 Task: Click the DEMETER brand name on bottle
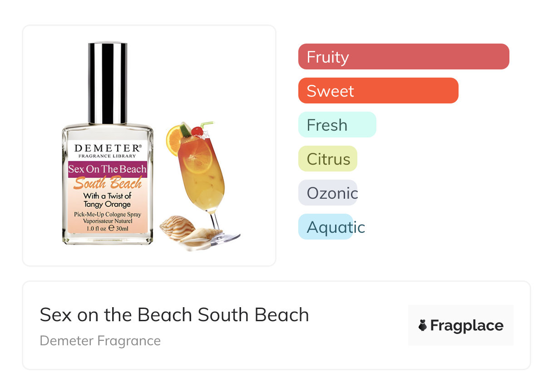pyautogui.click(x=107, y=148)
